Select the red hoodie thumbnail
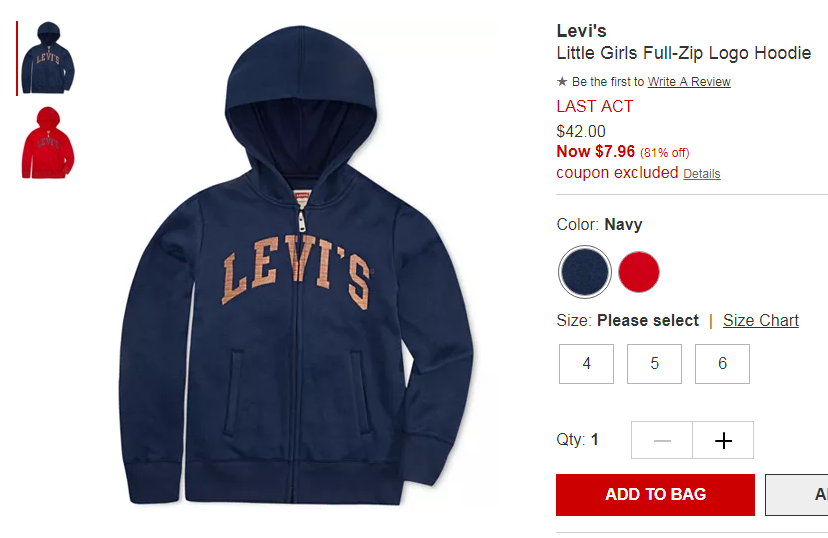The width and height of the screenshot is (828, 538). [48, 143]
